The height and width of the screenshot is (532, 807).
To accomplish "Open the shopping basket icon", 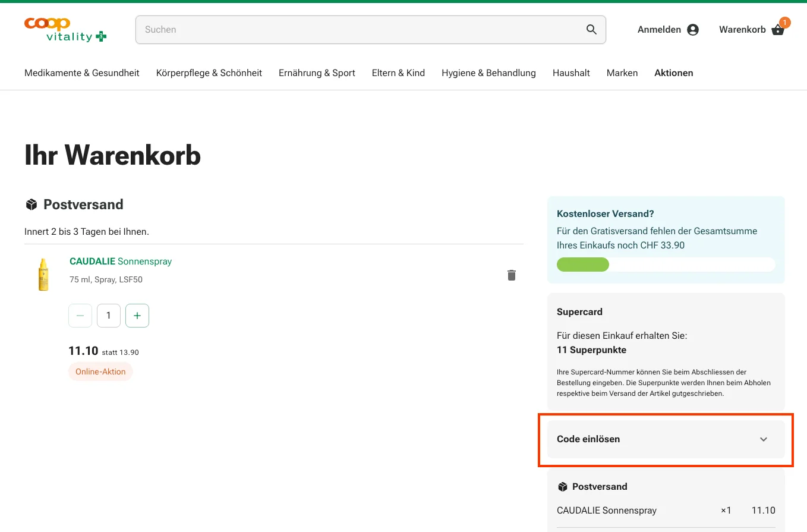I will pos(778,30).
